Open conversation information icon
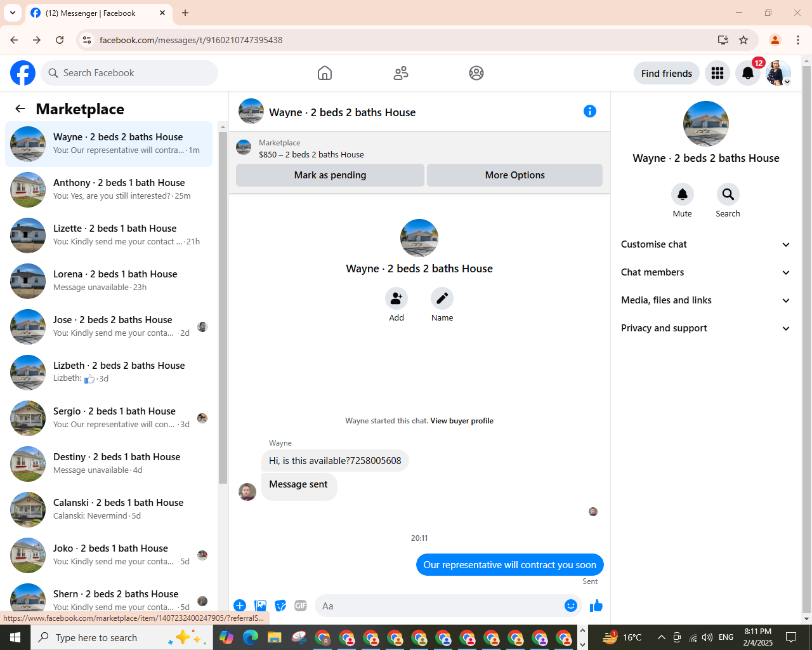This screenshot has width=812, height=650. click(x=590, y=111)
